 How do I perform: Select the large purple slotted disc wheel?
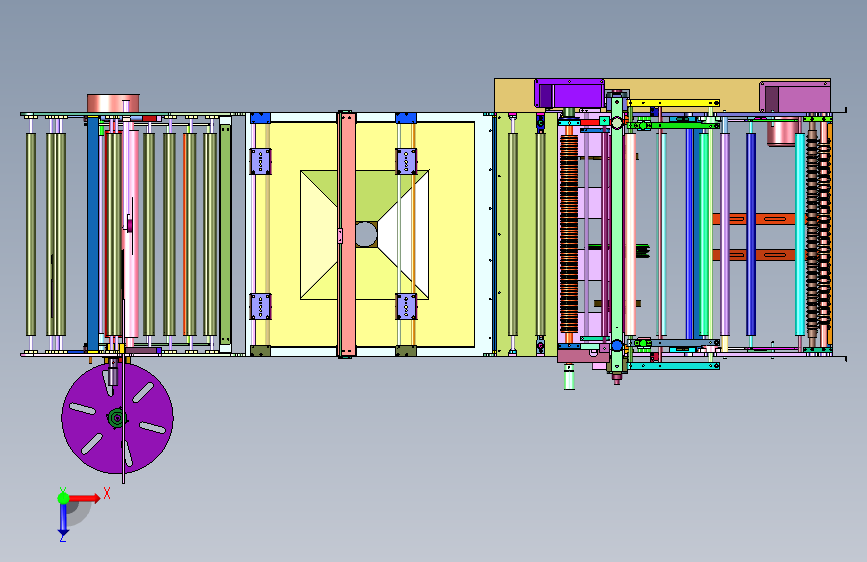pos(117,418)
